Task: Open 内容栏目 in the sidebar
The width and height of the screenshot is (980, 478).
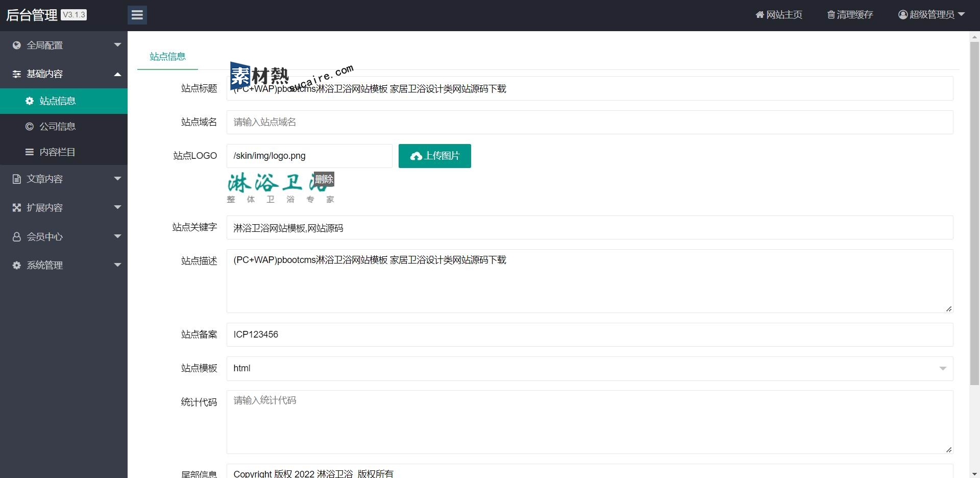Action: click(64, 152)
